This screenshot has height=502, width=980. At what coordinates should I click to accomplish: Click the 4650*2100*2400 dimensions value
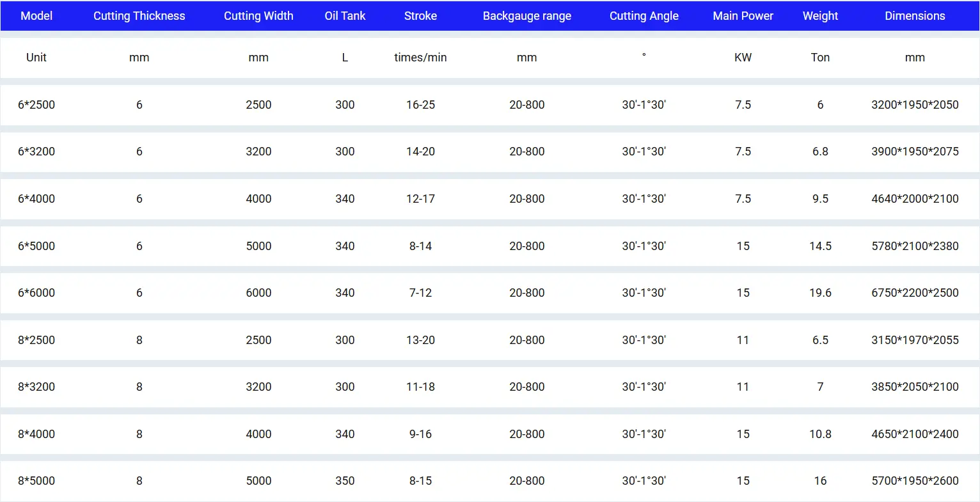pyautogui.click(x=915, y=434)
